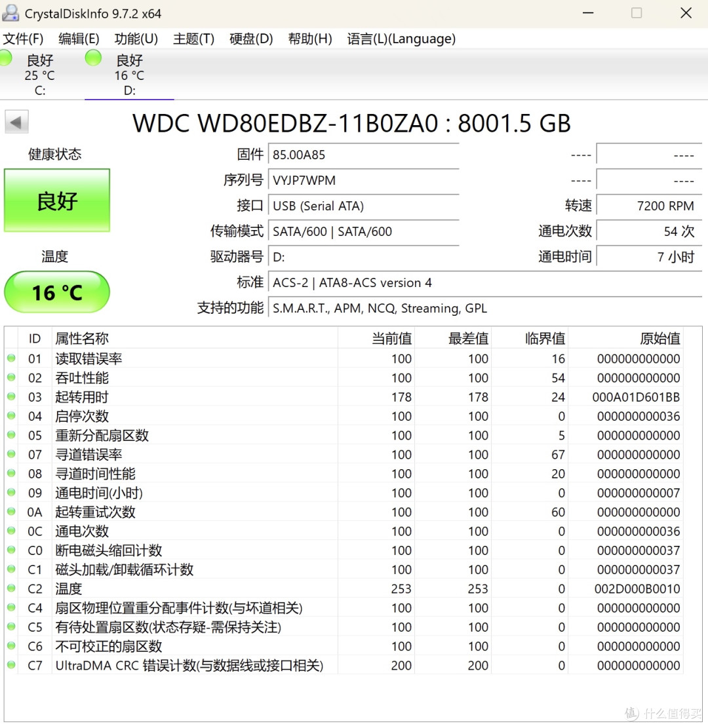Click status dot for row 02 吞吐性能

(11, 377)
